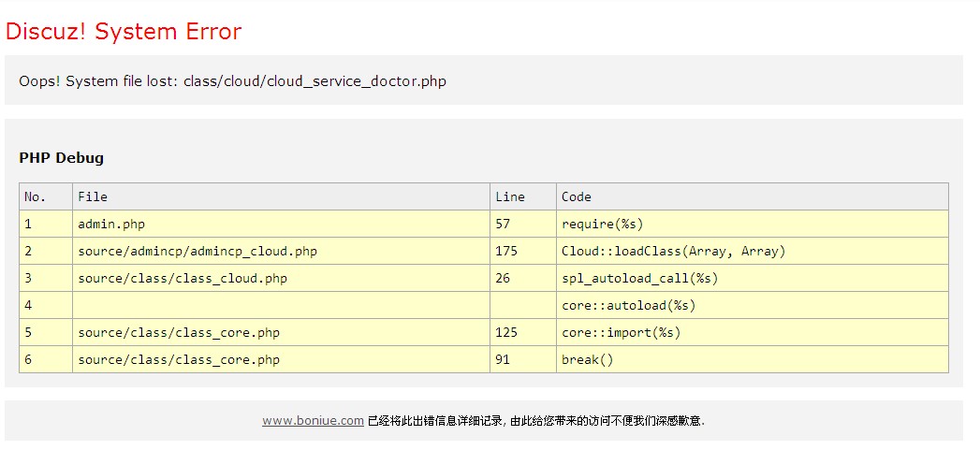Screen dimensions: 980x450
Task: Click row number 5 cell
Action: point(46,332)
